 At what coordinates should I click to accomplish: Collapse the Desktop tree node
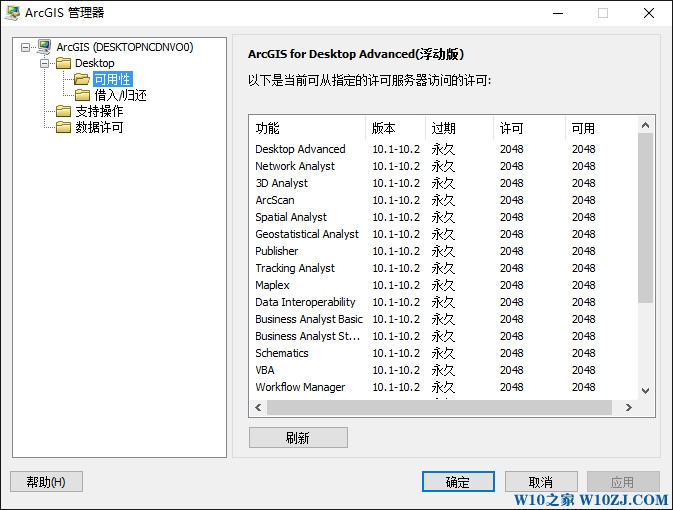tap(45, 63)
